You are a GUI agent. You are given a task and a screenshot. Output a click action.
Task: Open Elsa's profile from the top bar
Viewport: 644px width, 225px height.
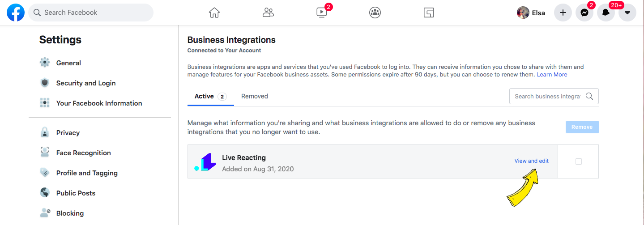[x=531, y=13]
